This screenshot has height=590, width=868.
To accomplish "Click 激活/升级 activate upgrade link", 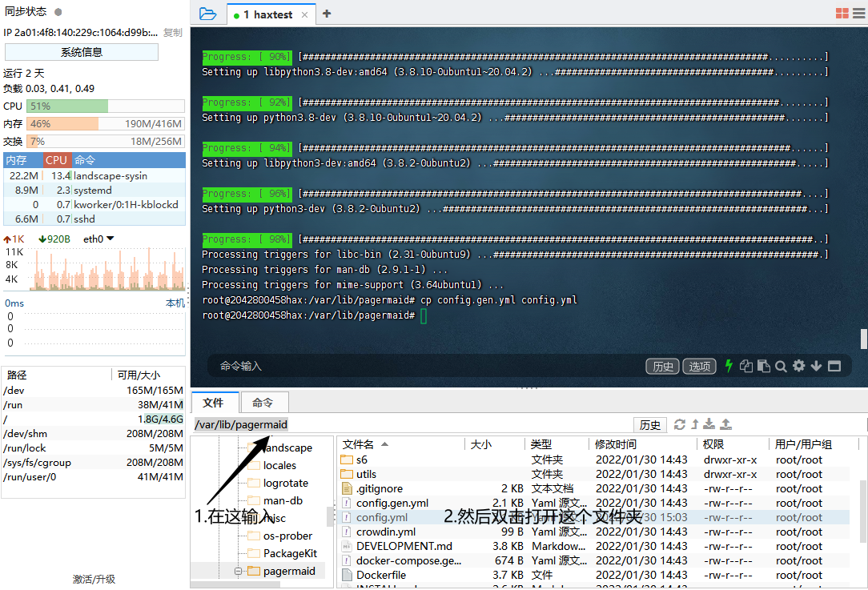I will click(x=94, y=579).
